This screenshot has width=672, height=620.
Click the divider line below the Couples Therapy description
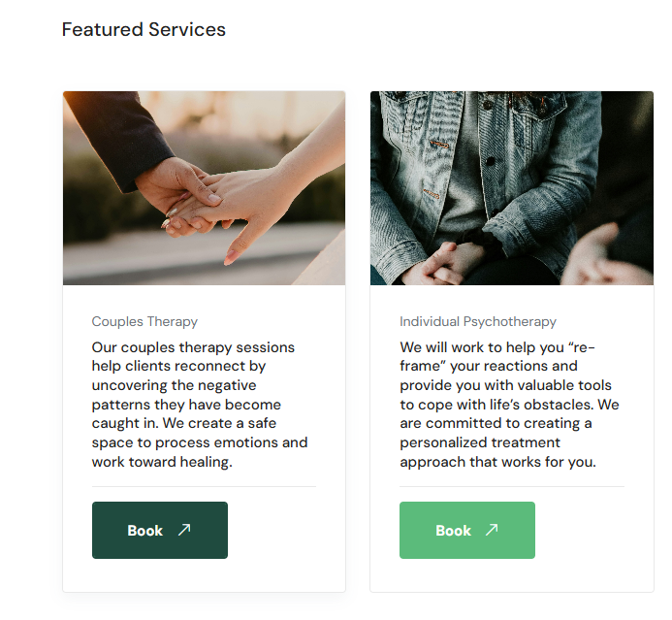coord(204,486)
